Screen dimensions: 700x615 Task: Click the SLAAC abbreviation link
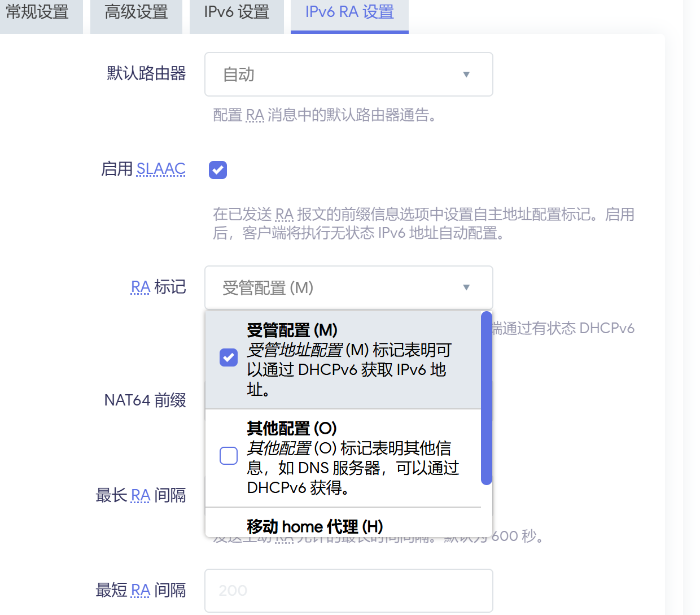161,169
